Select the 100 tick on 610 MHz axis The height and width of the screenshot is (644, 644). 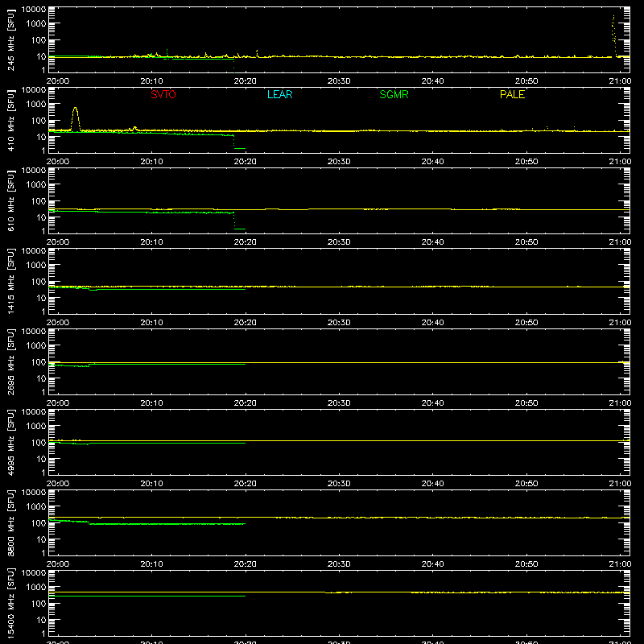(39, 201)
